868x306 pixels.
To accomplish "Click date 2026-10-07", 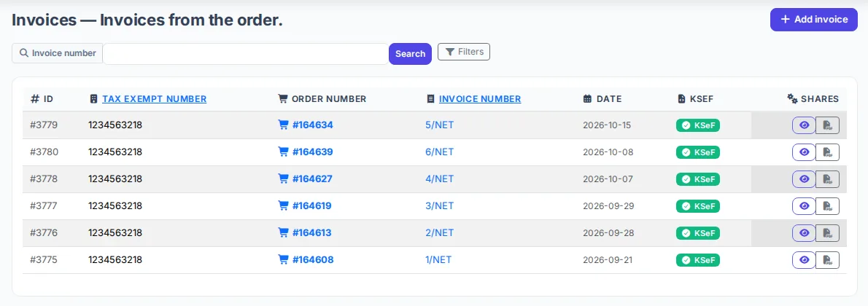I will [x=608, y=178].
